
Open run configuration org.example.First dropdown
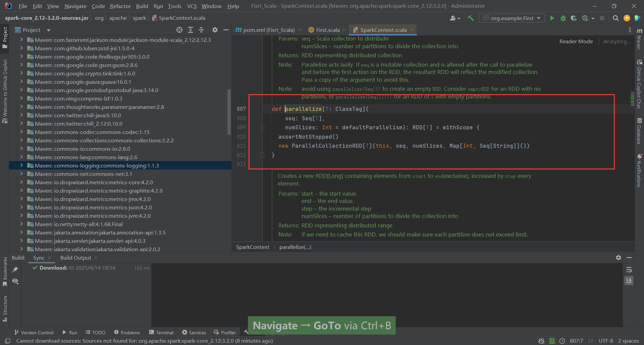pos(512,18)
